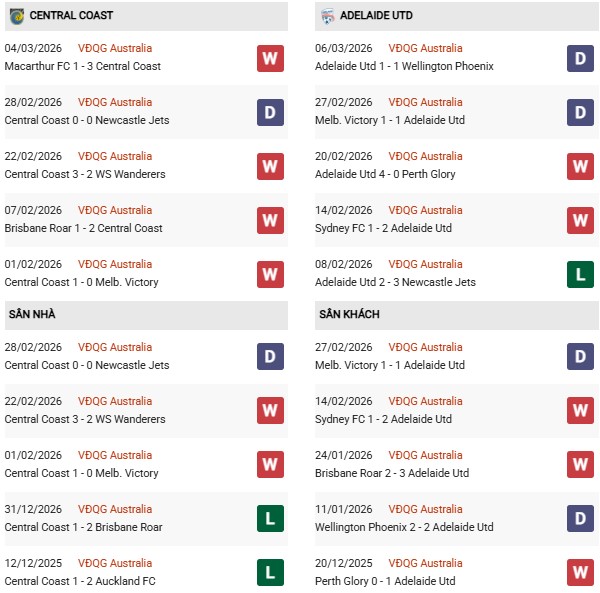Click the Adelaide Utd team crest icon

click(329, 16)
